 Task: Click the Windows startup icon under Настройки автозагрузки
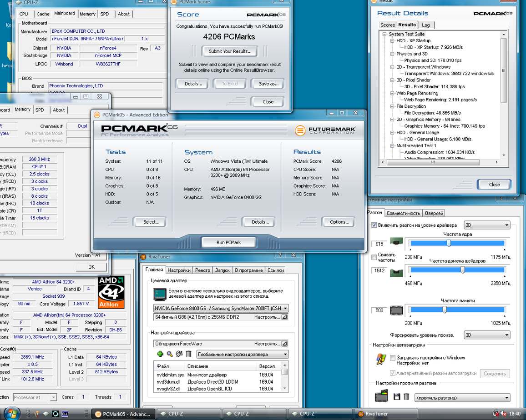pos(381,360)
